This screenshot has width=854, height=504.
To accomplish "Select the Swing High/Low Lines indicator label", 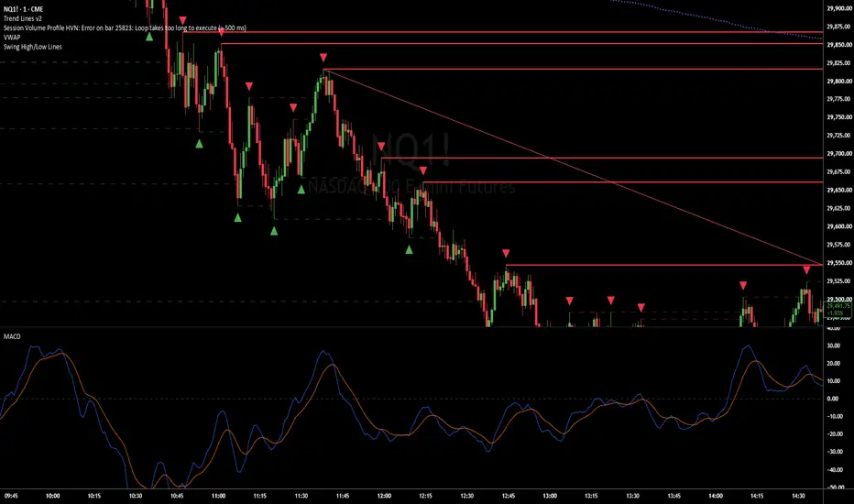I will point(33,47).
